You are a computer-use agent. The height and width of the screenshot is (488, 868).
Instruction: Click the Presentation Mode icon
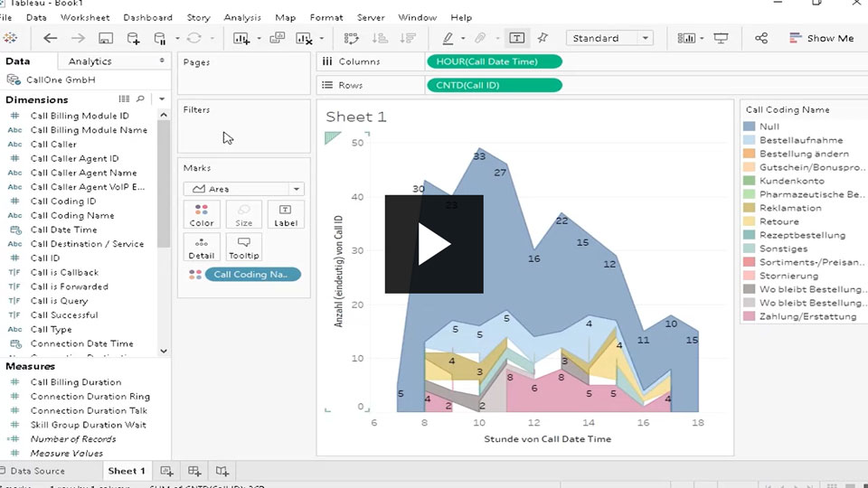[x=721, y=38]
